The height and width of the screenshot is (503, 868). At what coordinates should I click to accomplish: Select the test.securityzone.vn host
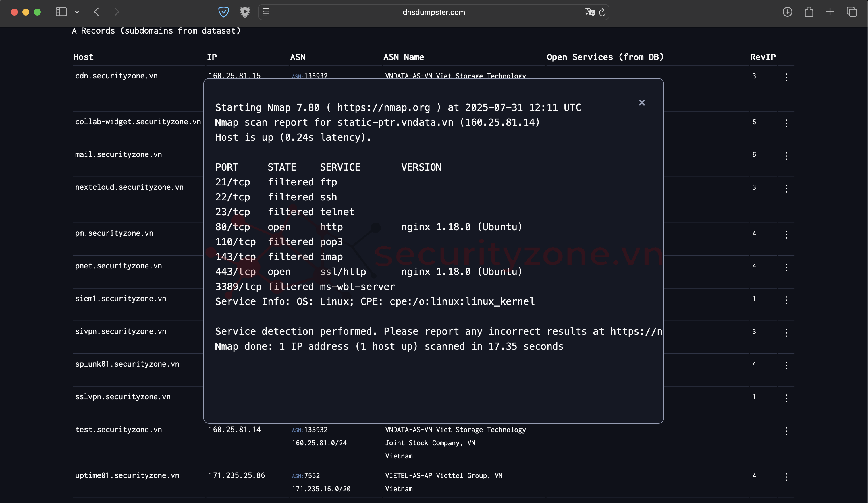tap(119, 429)
